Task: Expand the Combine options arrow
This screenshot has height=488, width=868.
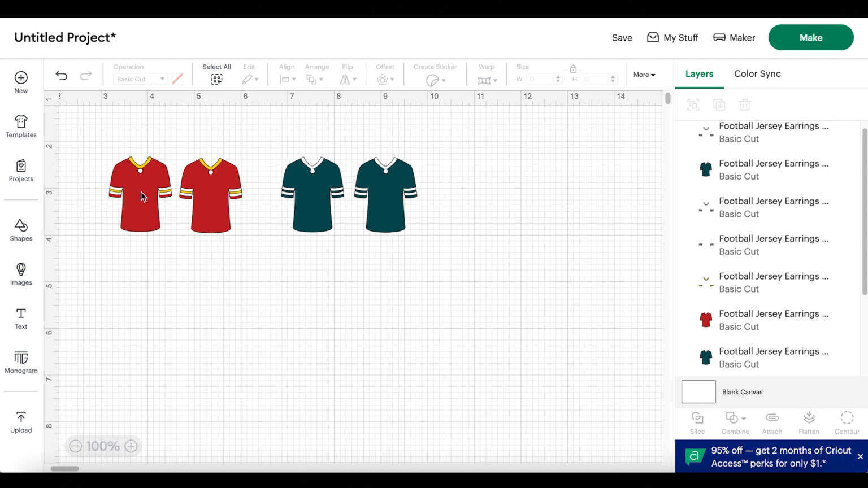Action: (744, 419)
